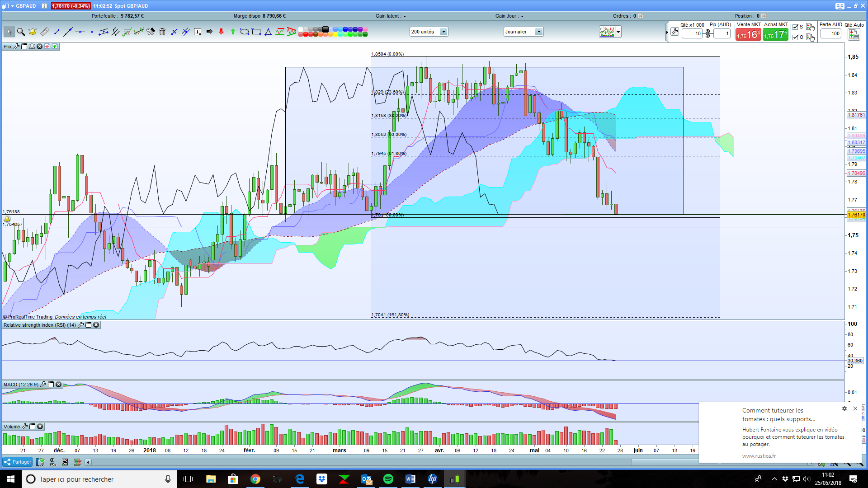Open the Prix panel wrench settings
Screen dimensions: 868x488
(x=17, y=47)
